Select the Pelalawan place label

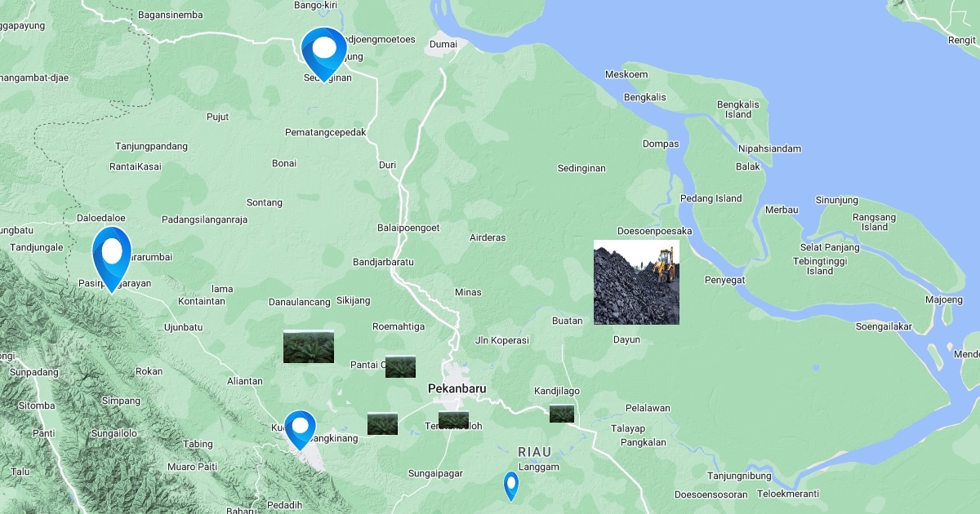tap(648, 408)
